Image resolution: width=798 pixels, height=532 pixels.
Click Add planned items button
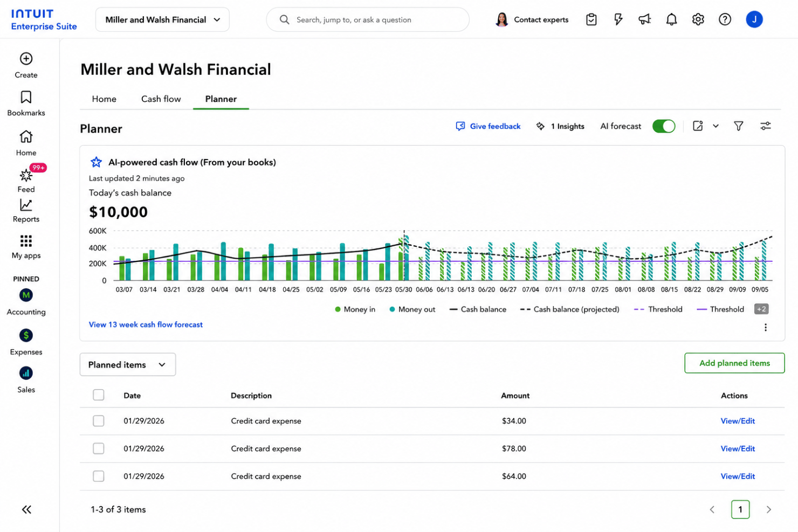pyautogui.click(x=734, y=363)
